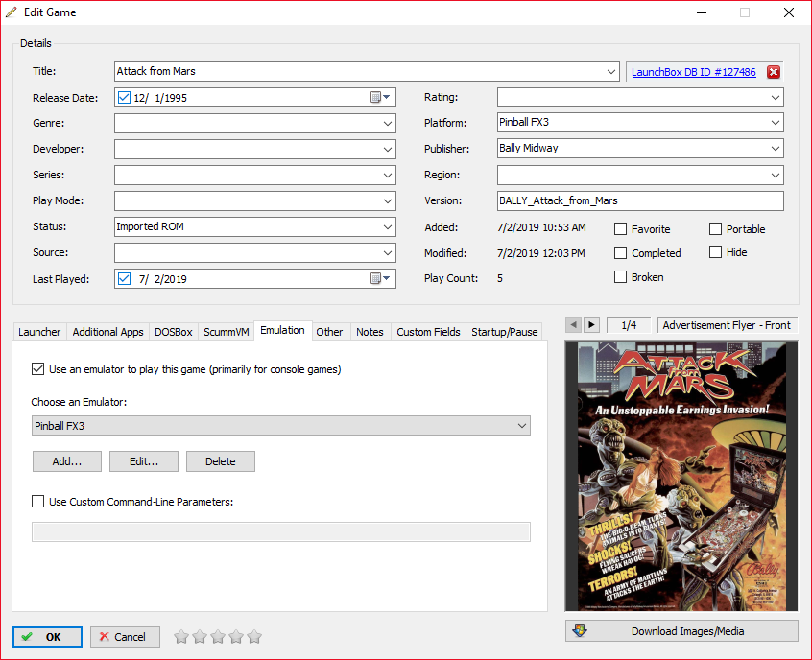Image resolution: width=812 pixels, height=660 pixels.
Task: Open the Notes tab
Action: tap(370, 332)
